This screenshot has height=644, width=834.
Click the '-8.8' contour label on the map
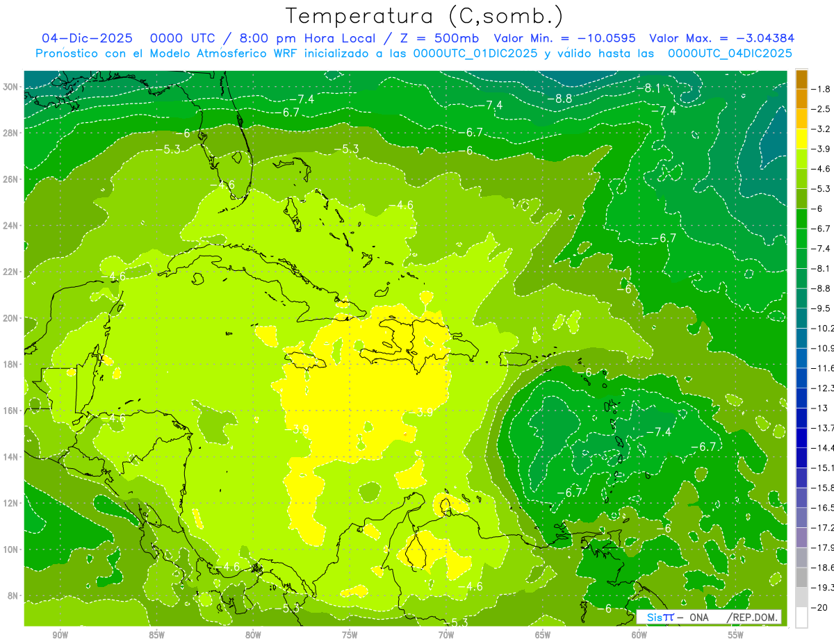click(x=559, y=99)
